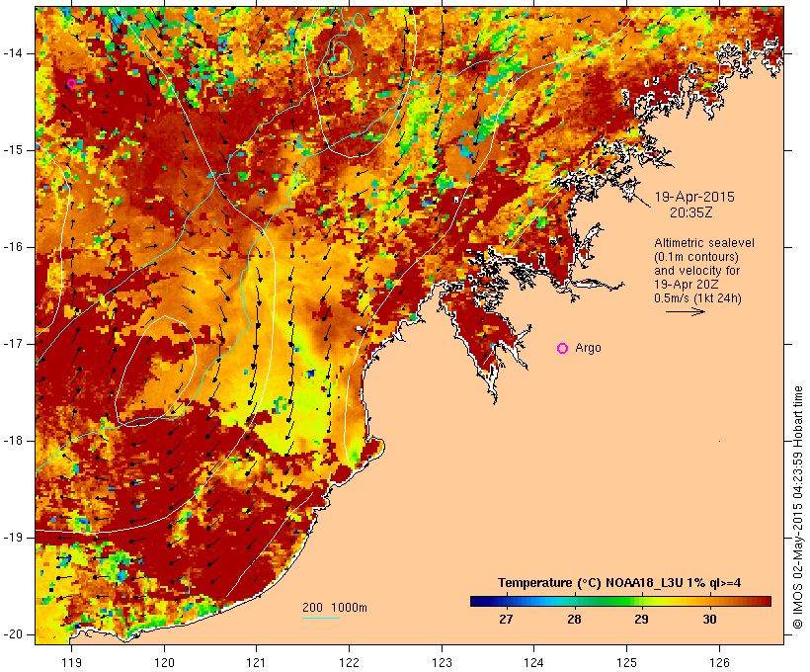The width and height of the screenshot is (810, 672).
Task: Click the '126' longitude axis label
Action: (719, 662)
